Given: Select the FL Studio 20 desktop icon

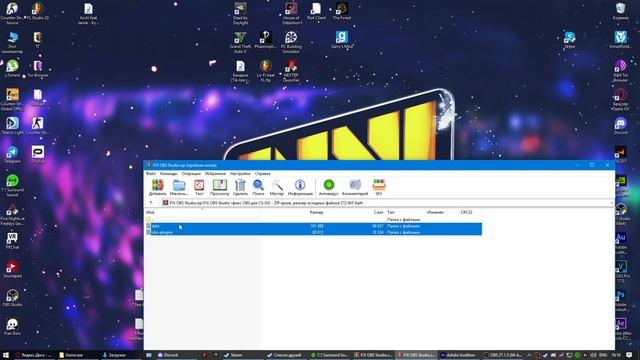Looking at the screenshot, I should (38, 12).
